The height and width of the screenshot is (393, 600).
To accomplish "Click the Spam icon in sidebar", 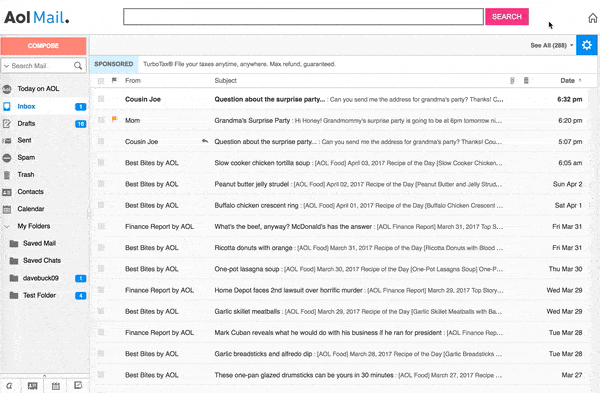I will point(7,158).
